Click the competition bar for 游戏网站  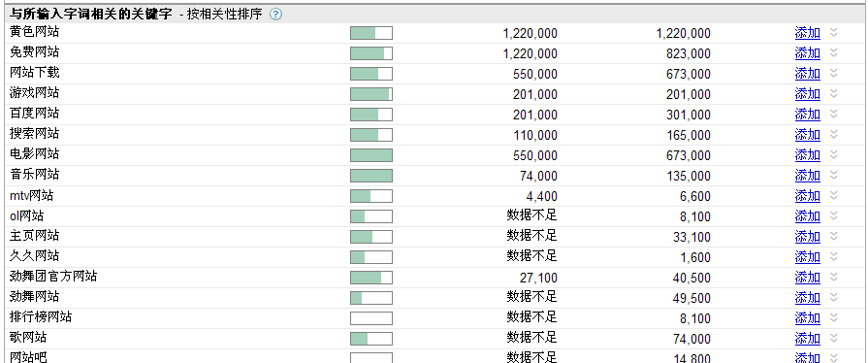click(371, 94)
